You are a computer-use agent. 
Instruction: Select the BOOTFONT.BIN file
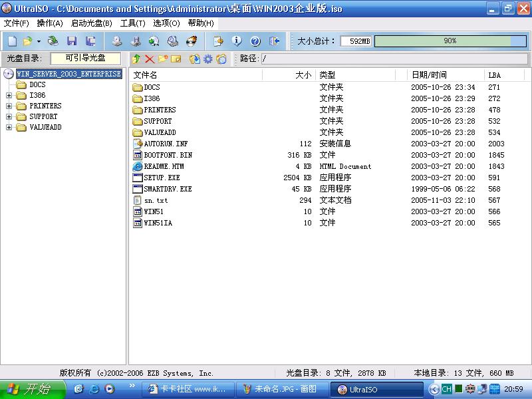(x=168, y=155)
